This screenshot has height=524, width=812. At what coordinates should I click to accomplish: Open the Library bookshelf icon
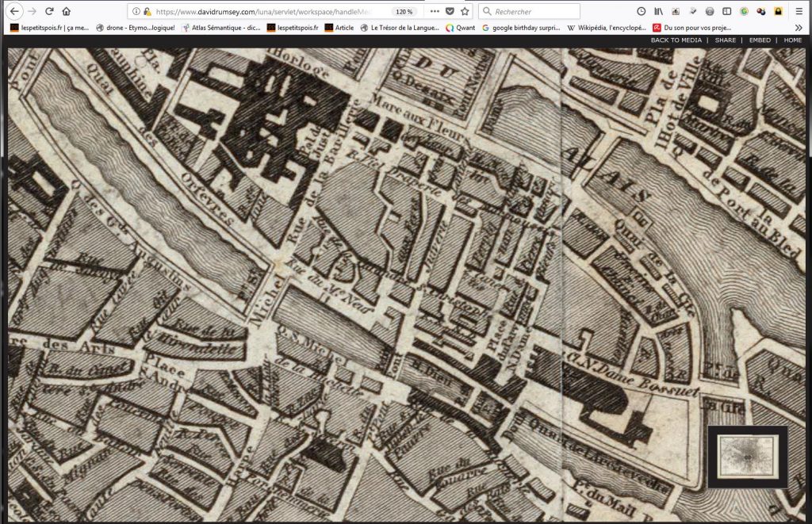click(x=658, y=12)
